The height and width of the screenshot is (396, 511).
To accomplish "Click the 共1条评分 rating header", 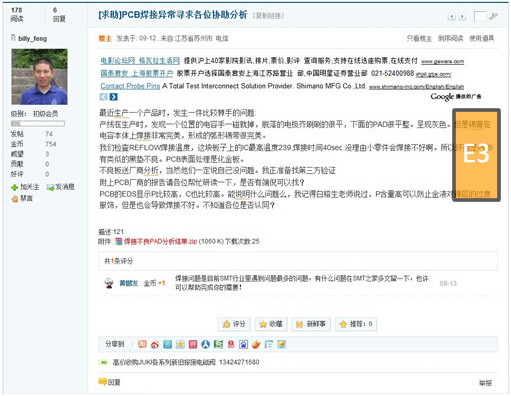I will pos(118,261).
